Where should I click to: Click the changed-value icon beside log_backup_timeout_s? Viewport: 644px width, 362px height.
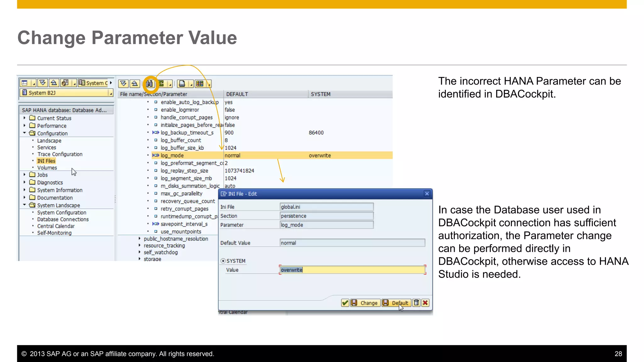click(x=156, y=133)
